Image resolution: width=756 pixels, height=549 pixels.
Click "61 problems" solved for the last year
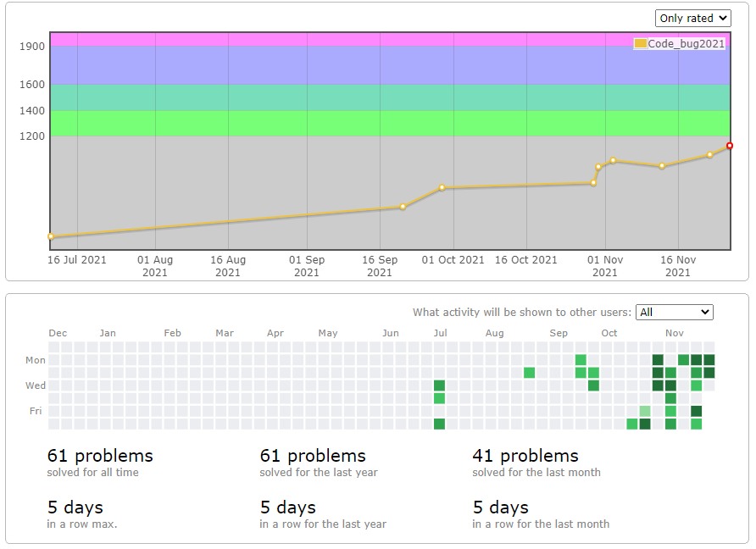(313, 456)
